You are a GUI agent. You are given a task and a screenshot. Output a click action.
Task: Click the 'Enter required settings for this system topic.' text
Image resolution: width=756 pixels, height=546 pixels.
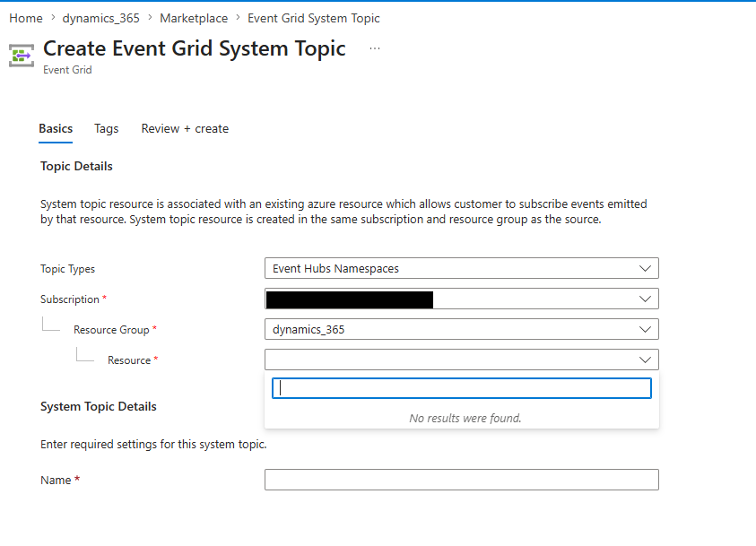click(x=153, y=445)
